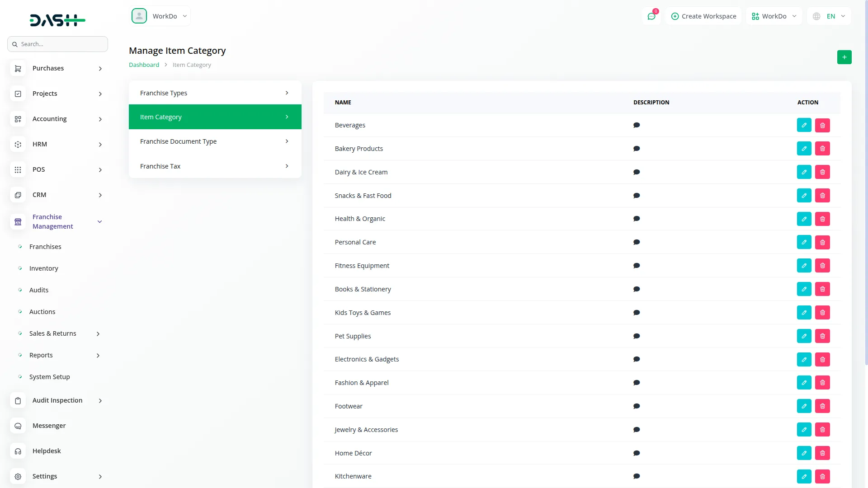Open the WorkDo workspace dropdown at top right
The height and width of the screenshot is (488, 868).
coord(774,16)
